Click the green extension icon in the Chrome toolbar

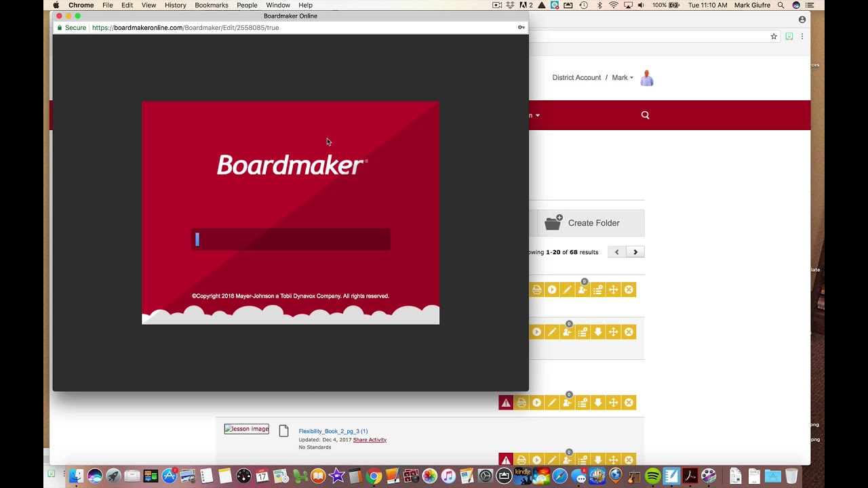(x=789, y=37)
